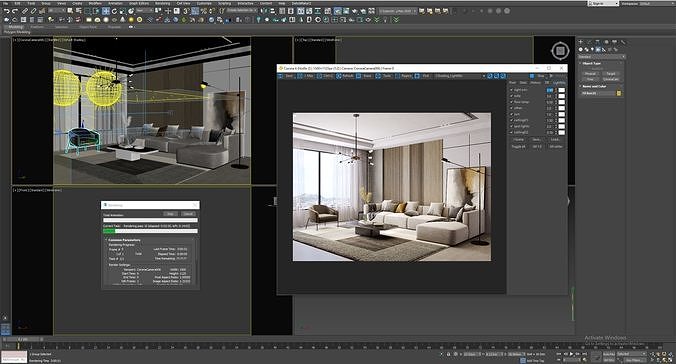Click the CoronaCam object type button
This screenshot has height=364, width=676.
[611, 79]
